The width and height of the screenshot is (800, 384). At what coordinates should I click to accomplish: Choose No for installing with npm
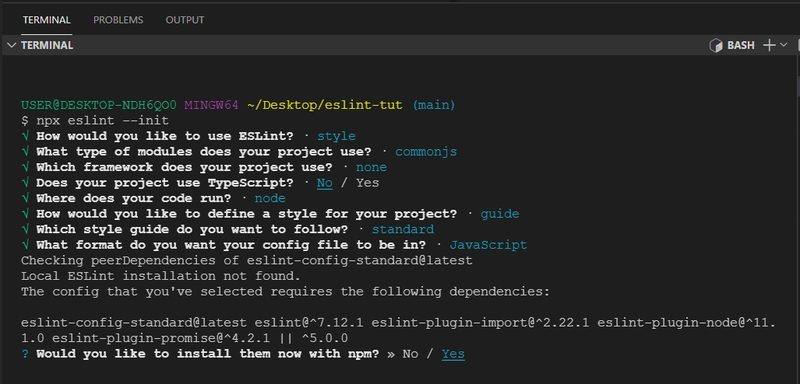click(x=410, y=353)
